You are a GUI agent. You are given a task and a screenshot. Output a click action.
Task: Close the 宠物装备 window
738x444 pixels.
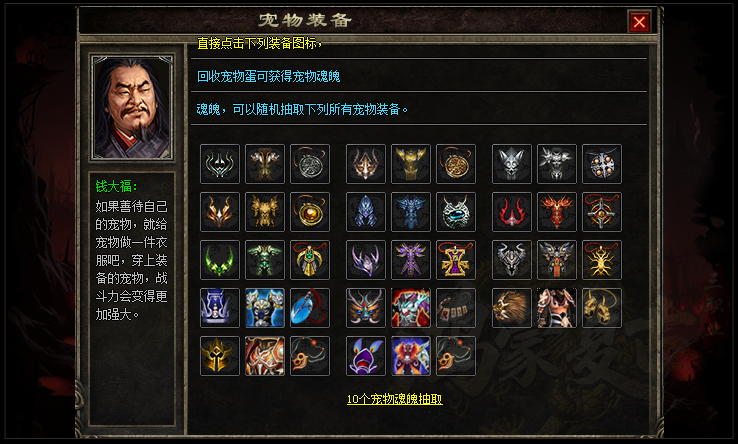(639, 22)
